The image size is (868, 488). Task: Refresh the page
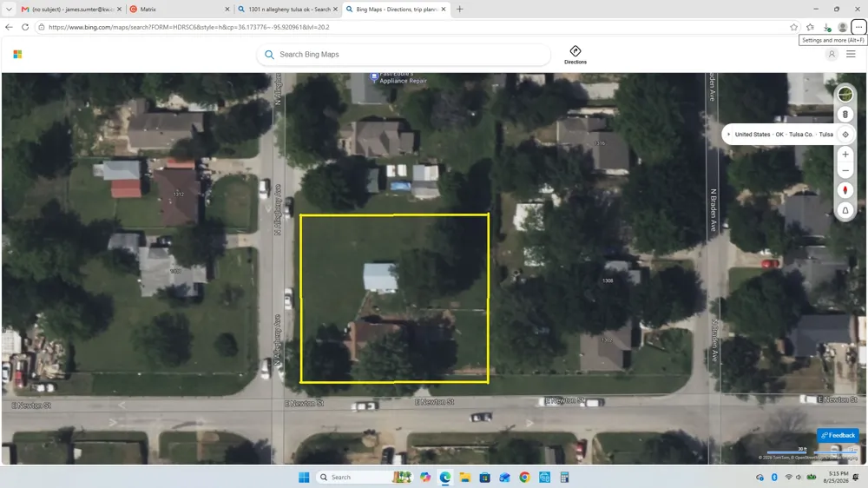[x=25, y=27]
